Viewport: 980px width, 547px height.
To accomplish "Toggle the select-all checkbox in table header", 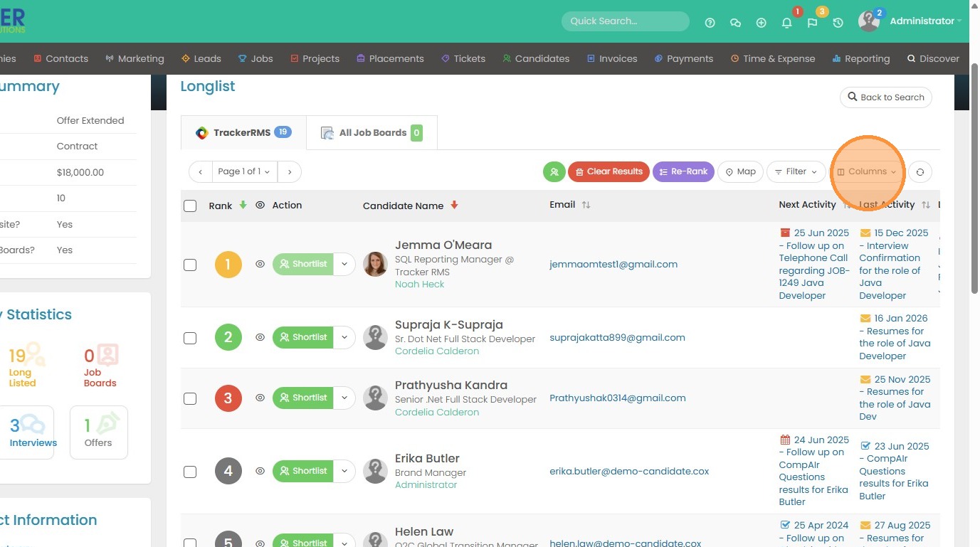I will [190, 206].
